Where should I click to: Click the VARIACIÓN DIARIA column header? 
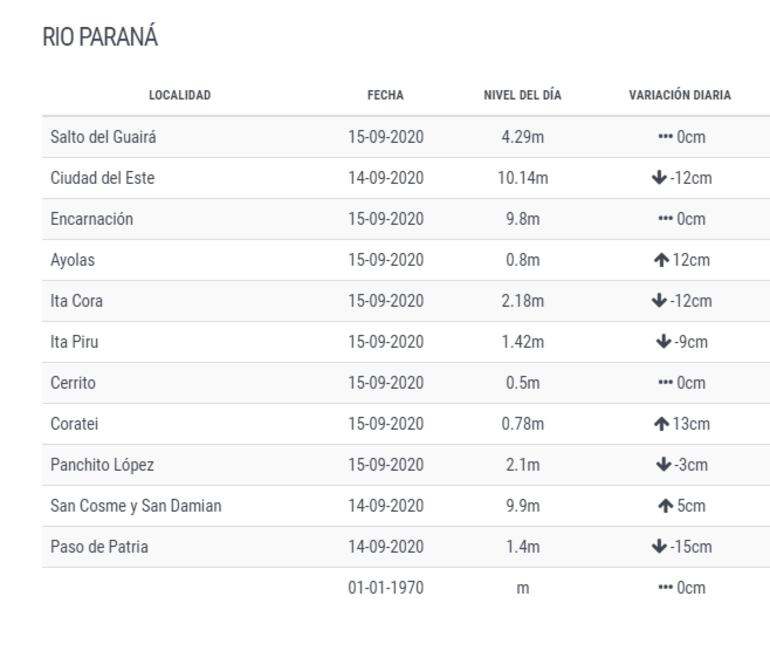click(x=680, y=96)
